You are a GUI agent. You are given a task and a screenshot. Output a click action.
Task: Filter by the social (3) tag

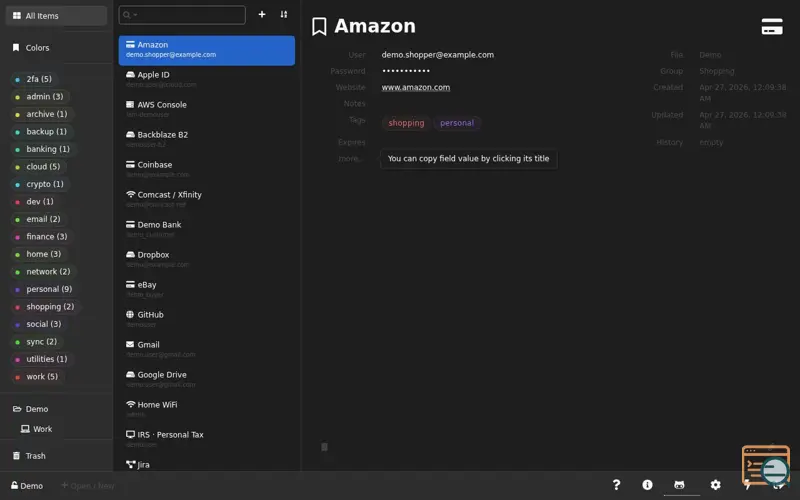pyautogui.click(x=39, y=324)
